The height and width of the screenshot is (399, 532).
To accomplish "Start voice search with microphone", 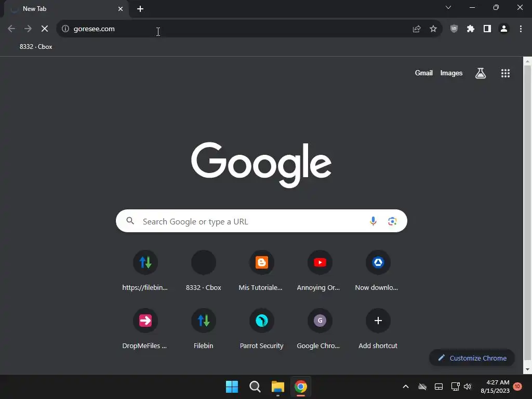I will click(373, 221).
